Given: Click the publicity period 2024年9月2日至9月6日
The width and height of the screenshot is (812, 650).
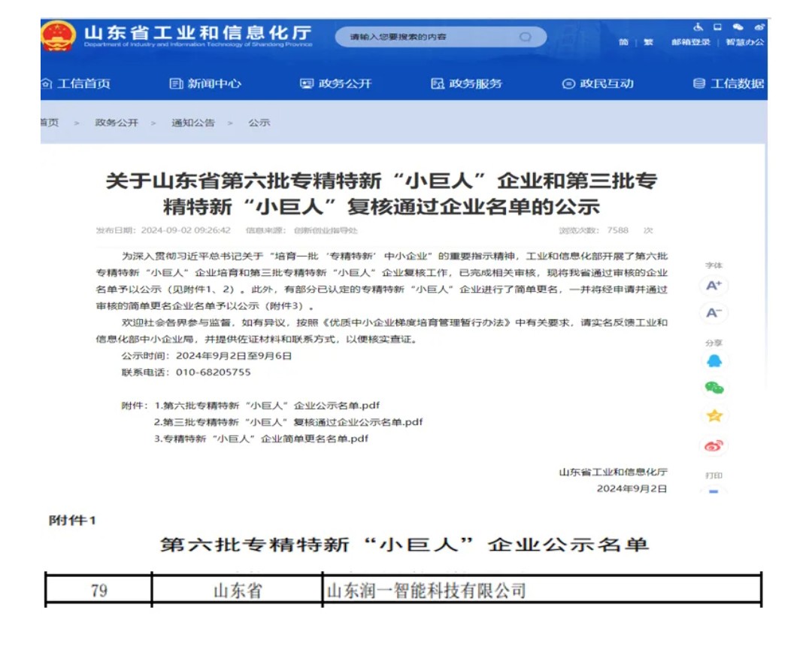Looking at the screenshot, I should click(x=234, y=356).
